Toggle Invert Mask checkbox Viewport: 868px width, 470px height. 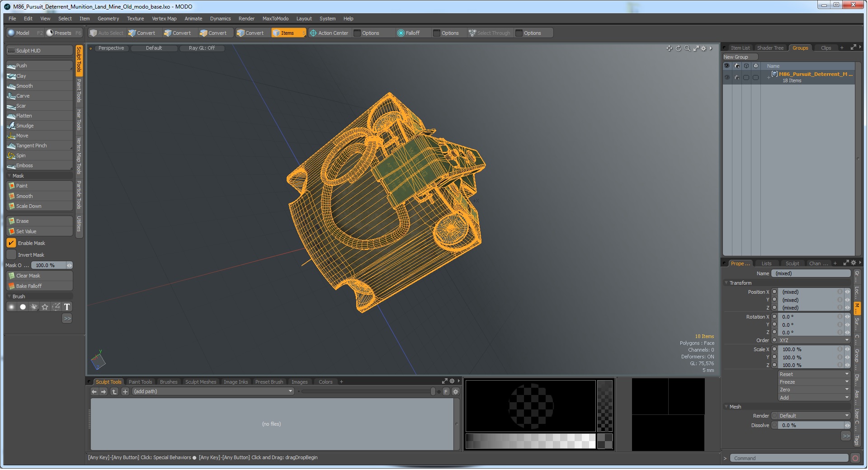point(11,255)
